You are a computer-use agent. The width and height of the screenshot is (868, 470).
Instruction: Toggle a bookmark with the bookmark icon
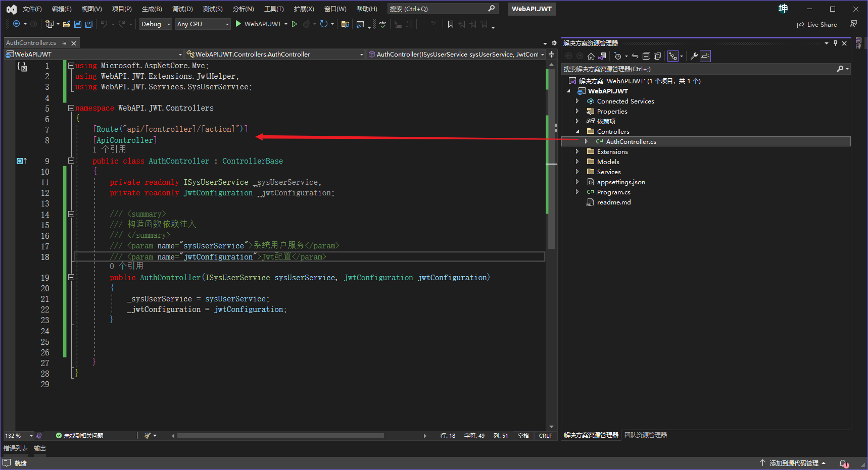click(451, 24)
